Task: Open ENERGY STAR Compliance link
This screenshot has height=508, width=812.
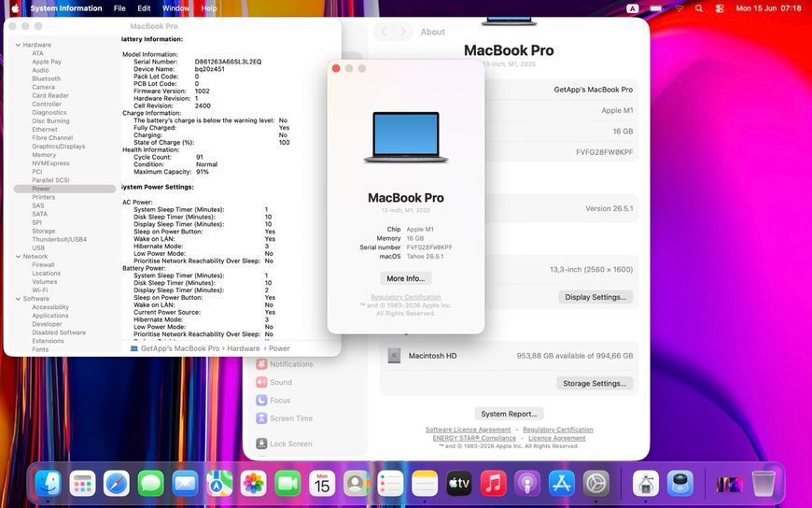Action: pos(474,438)
